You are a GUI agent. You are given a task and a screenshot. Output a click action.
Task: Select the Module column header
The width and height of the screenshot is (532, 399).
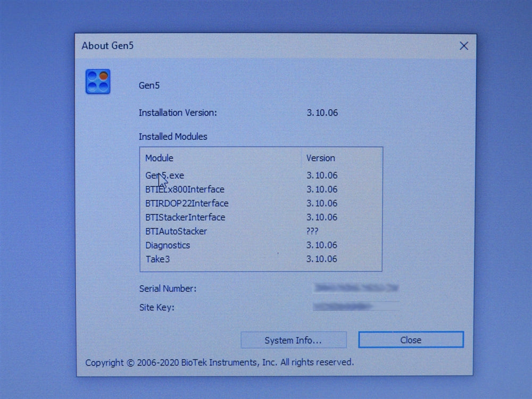221,158
